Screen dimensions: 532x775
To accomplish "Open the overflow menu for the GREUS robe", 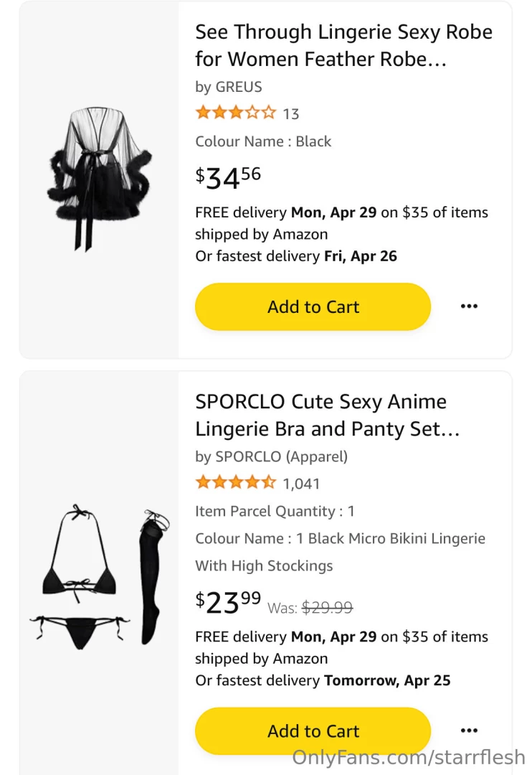I will point(470,306).
